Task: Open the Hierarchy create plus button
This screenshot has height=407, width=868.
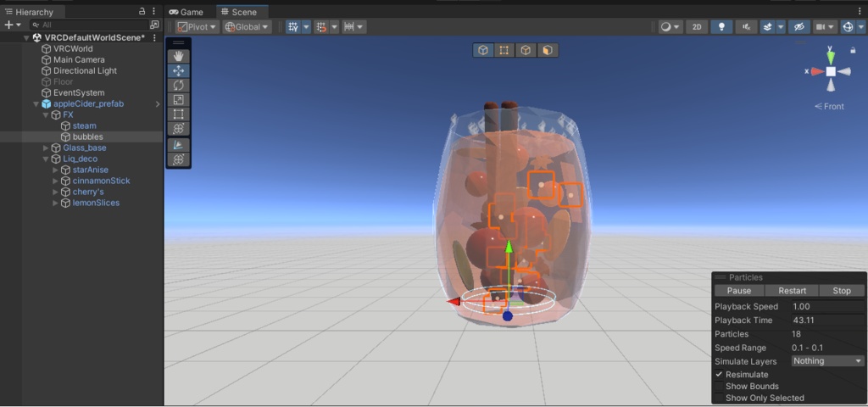Action: (x=12, y=25)
